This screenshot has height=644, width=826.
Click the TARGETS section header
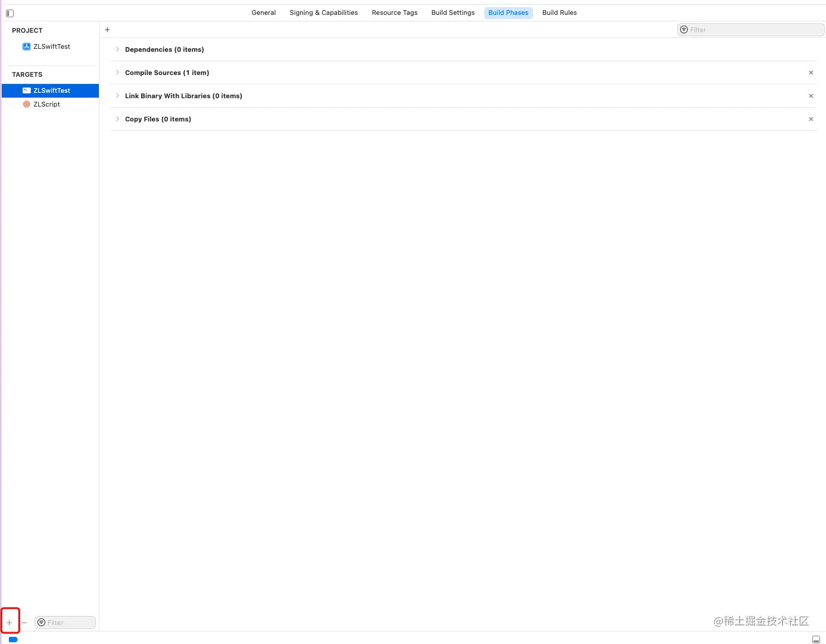point(27,74)
